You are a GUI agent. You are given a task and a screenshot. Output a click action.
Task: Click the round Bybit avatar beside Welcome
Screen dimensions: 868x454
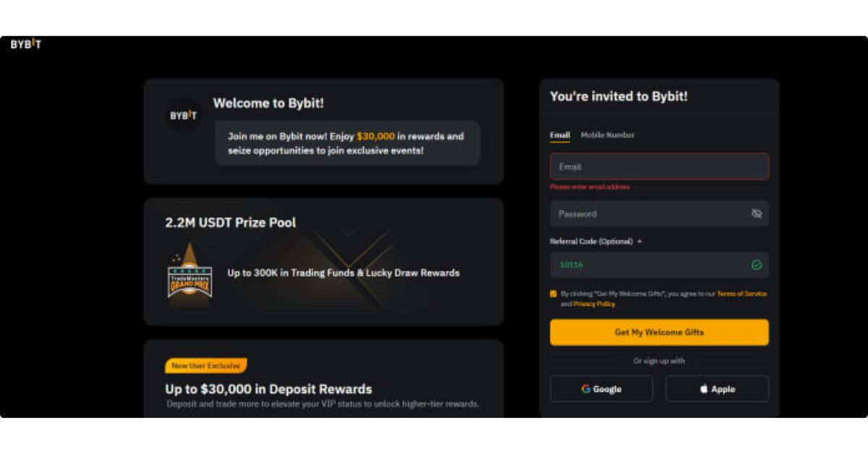183,115
